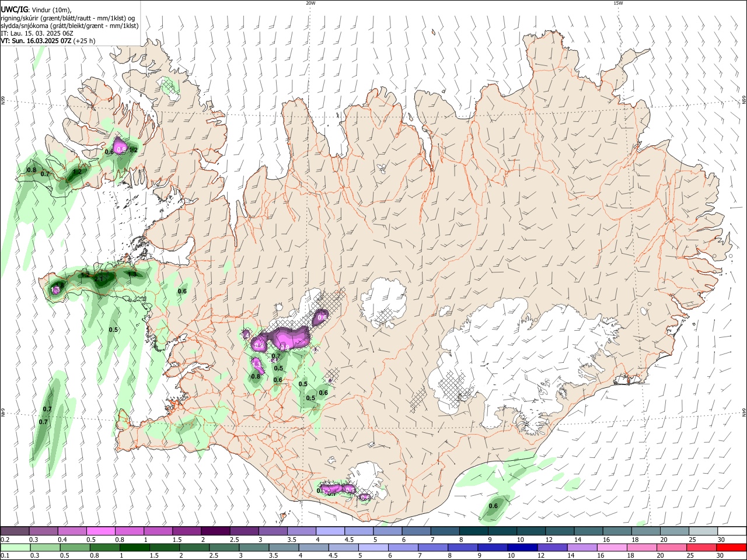Viewport: 747px width, 560px height.
Task: Click the pale gray snow swatch between 25 and 30
Action: 703,531
